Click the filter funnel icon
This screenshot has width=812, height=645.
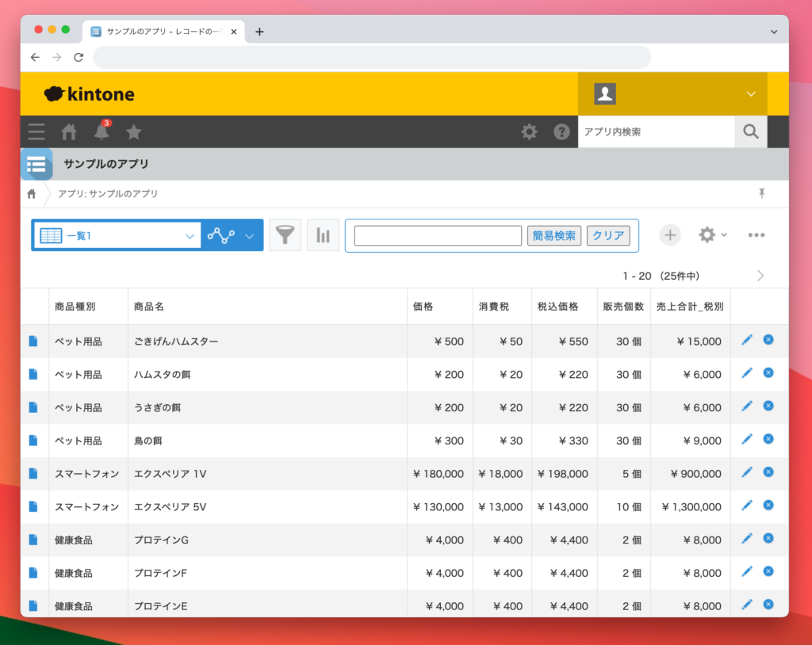285,235
